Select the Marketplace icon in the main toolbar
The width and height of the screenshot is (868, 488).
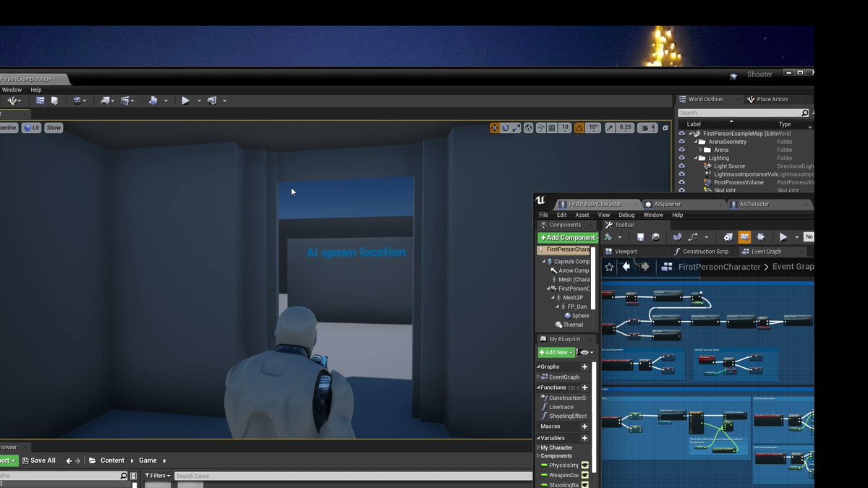pyautogui.click(x=54, y=100)
